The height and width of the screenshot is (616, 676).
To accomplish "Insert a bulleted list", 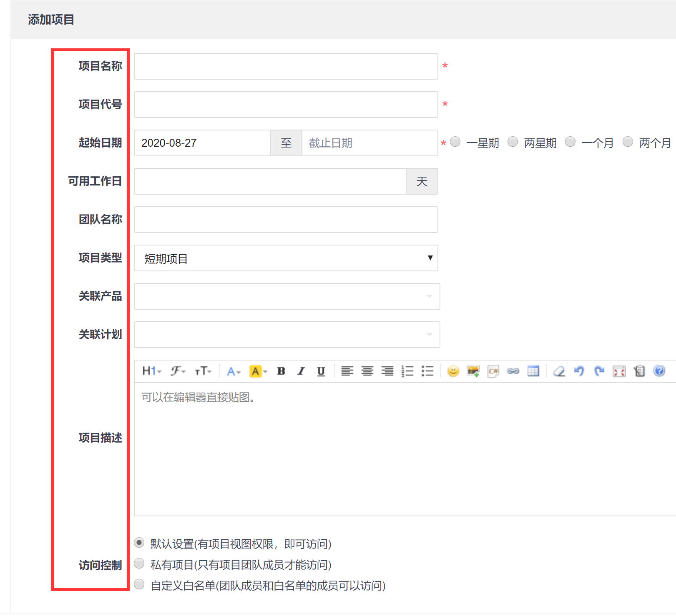I will (x=427, y=371).
